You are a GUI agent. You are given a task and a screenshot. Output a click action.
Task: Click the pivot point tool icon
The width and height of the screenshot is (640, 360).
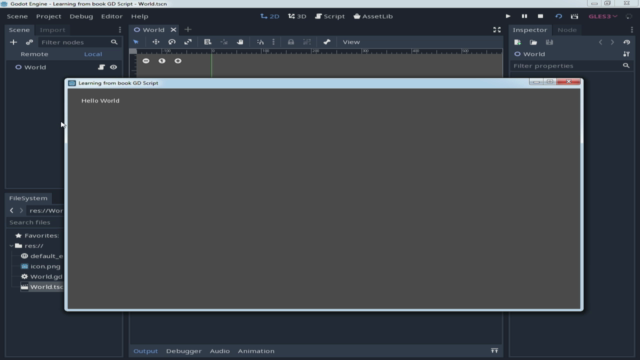tap(224, 42)
